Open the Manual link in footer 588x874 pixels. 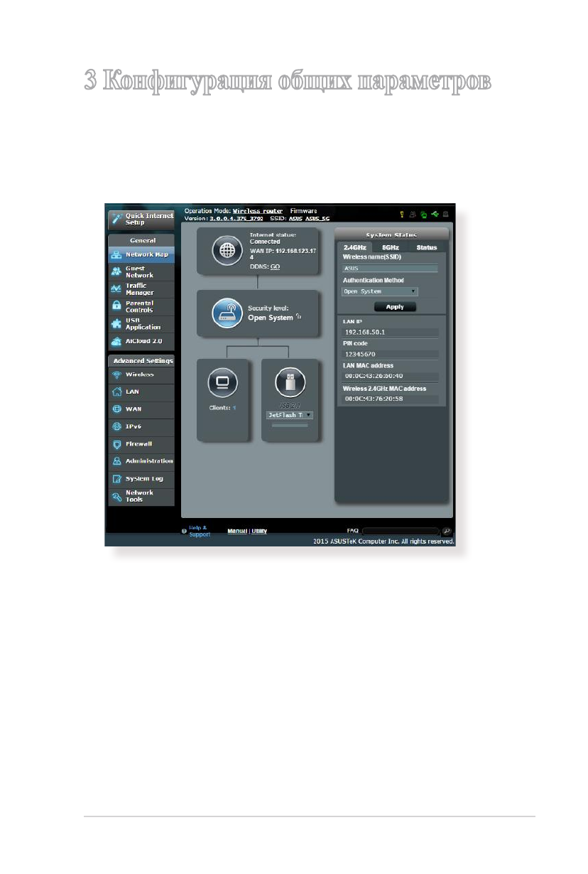pyautogui.click(x=237, y=531)
